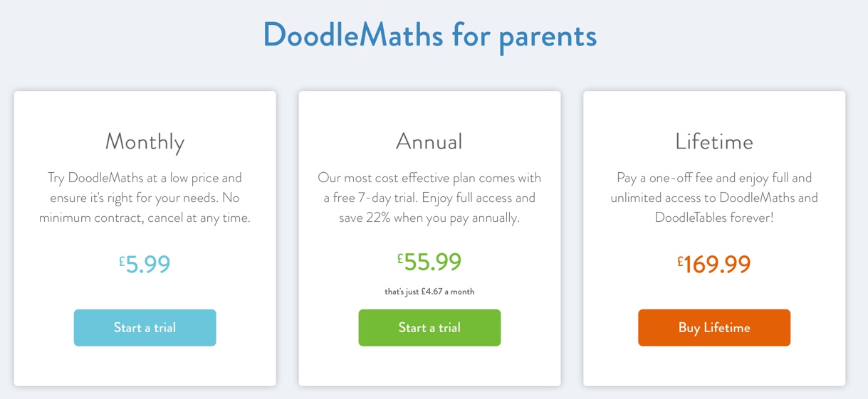Click the "that's just £4.67 a month" note
Image resolution: width=868 pixels, height=399 pixels.
tap(429, 292)
